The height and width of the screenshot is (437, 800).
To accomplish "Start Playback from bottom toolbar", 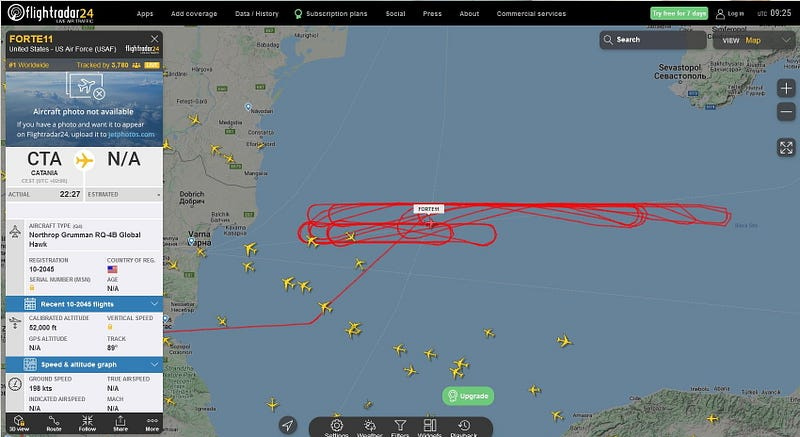I will [464, 427].
